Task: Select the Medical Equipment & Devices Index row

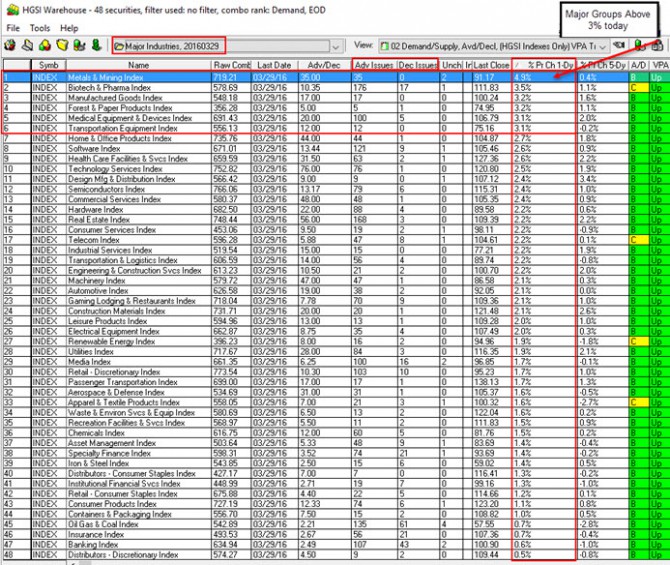Action: coord(336,118)
